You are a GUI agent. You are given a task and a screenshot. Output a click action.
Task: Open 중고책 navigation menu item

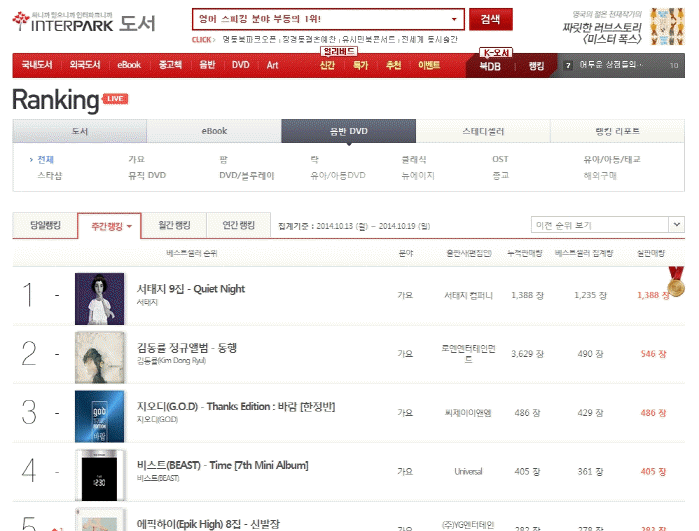[x=170, y=65]
